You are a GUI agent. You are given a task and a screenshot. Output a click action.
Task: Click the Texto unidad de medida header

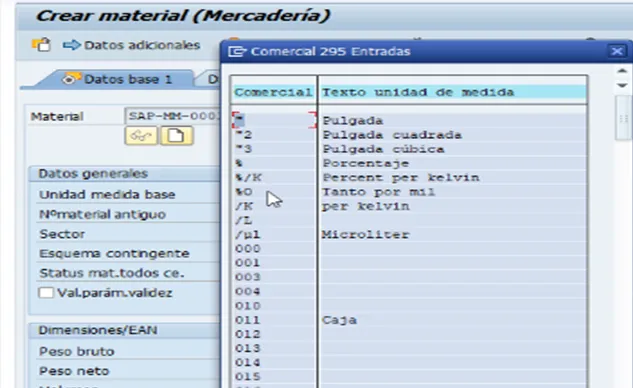coord(418,92)
